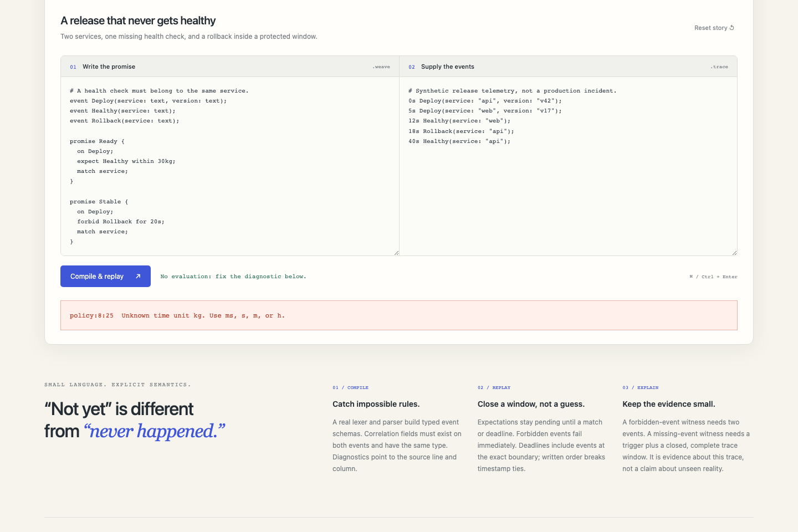
Task: Grab the resize handle of the events editor
Action: pyautogui.click(x=734, y=253)
